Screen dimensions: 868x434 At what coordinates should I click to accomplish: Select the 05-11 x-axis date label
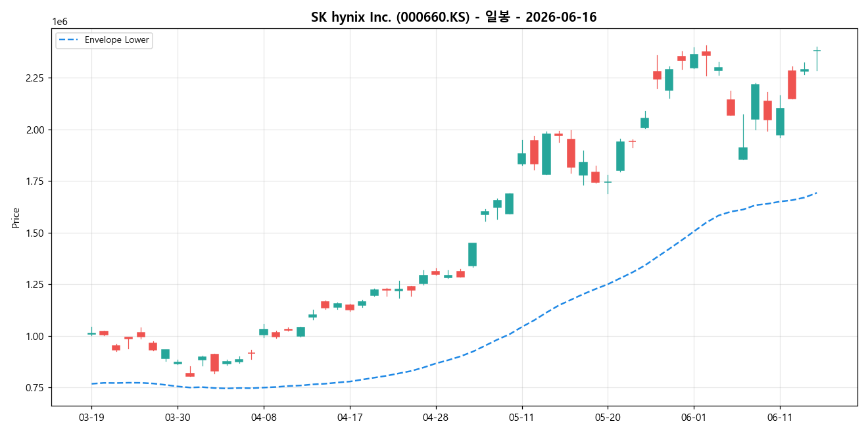coord(521,417)
